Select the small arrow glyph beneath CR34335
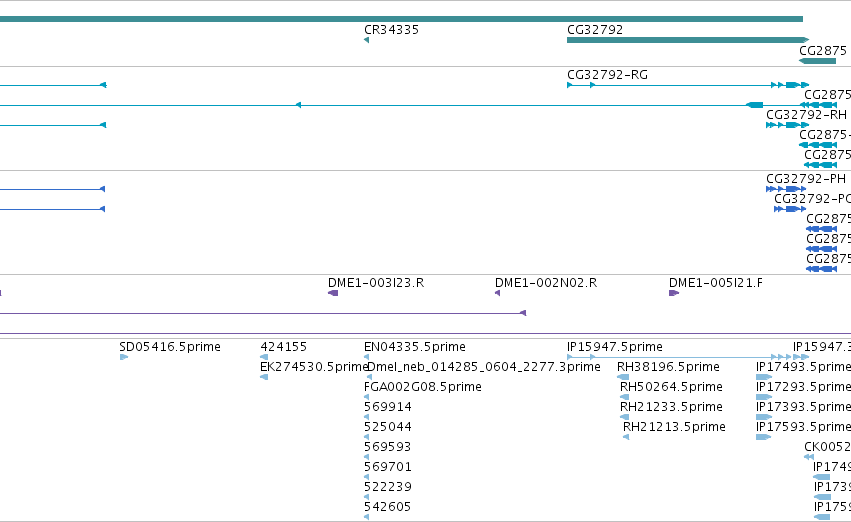 [366, 40]
